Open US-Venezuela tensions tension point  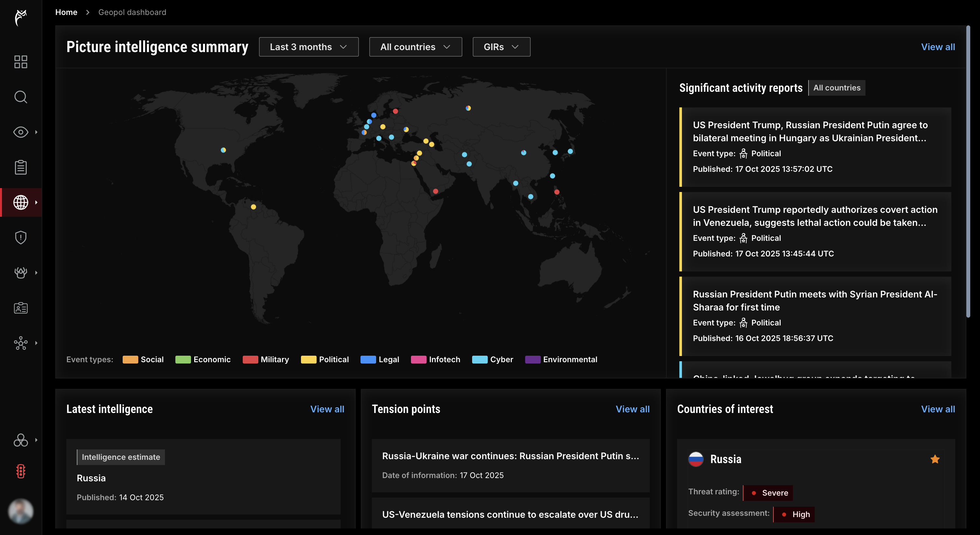(x=510, y=513)
